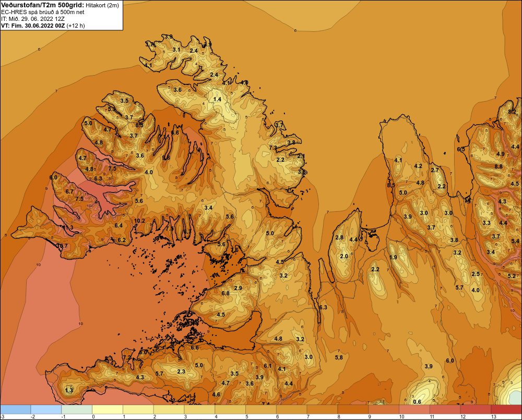Click the temperature value 5.3 on the map
Image resolution: width=522 pixels, height=420 pixels.
click(x=111, y=109)
